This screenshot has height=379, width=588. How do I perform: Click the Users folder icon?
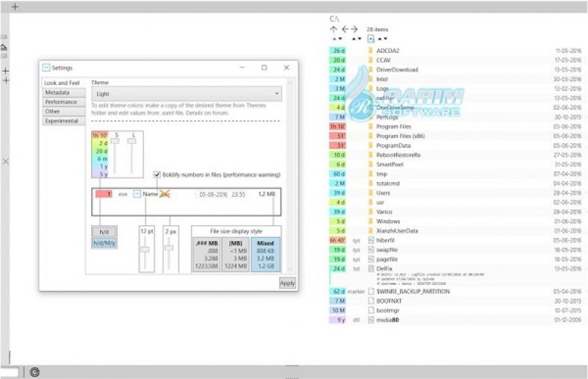coord(371,192)
